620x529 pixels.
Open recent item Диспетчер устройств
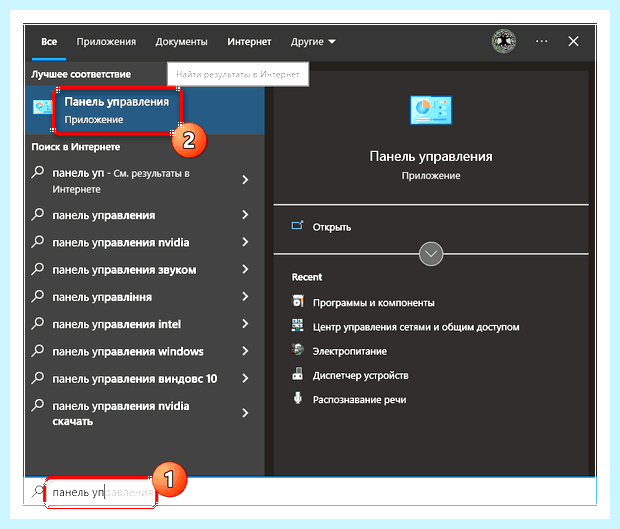click(x=360, y=375)
